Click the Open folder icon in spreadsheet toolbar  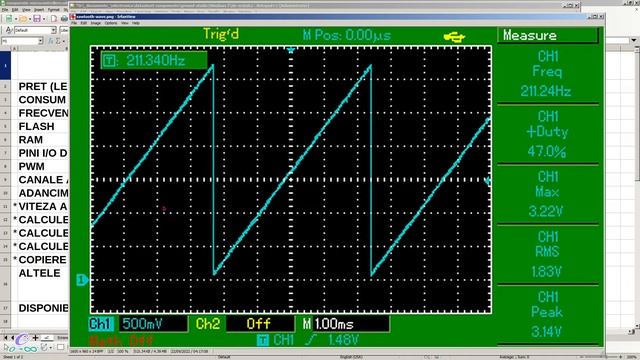[23, 19]
